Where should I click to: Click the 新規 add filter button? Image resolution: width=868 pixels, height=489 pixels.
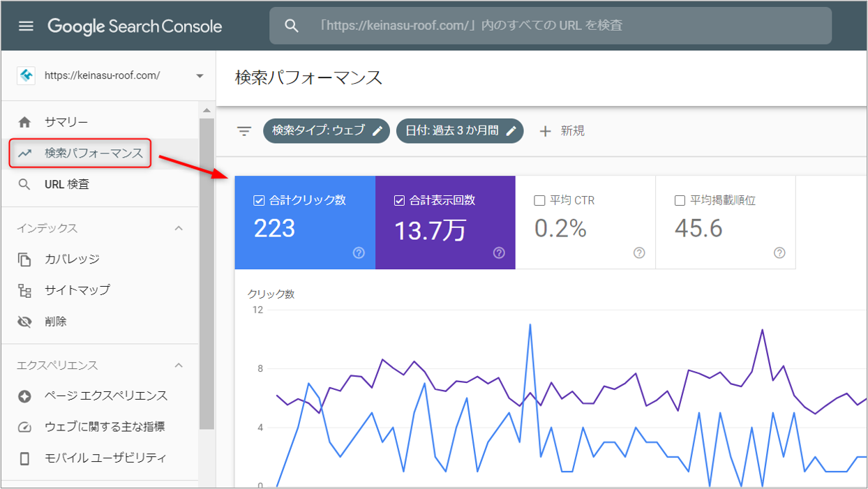(x=562, y=130)
